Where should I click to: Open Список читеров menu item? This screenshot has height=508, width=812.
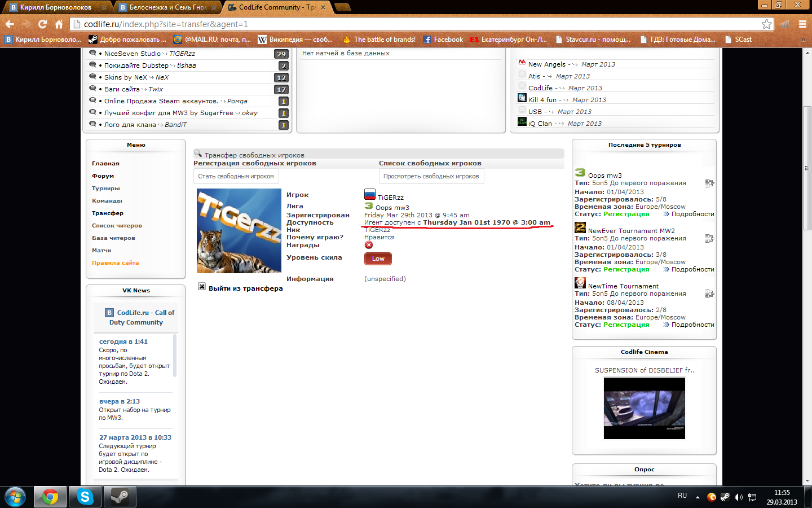[117, 226]
